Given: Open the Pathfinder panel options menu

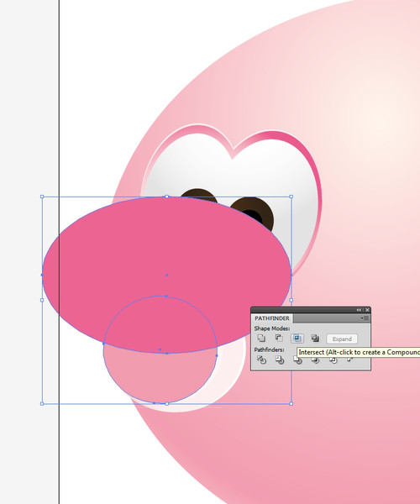Looking at the screenshot, I should (x=365, y=318).
